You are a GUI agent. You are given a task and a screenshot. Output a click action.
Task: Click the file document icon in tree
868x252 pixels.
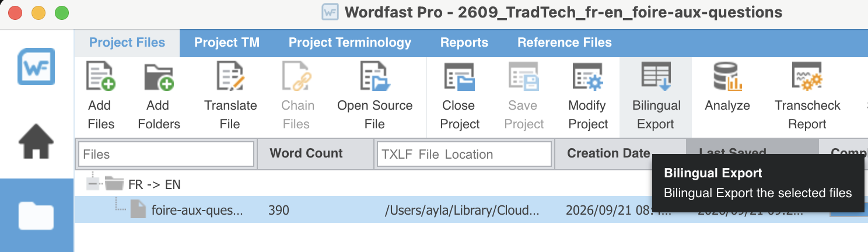click(138, 209)
